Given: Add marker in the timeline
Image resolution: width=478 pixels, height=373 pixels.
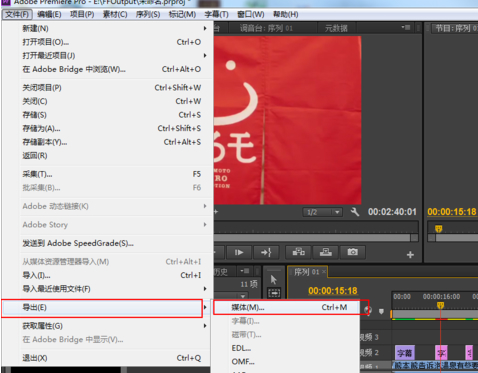Looking at the screenshot, I should [x=381, y=311].
